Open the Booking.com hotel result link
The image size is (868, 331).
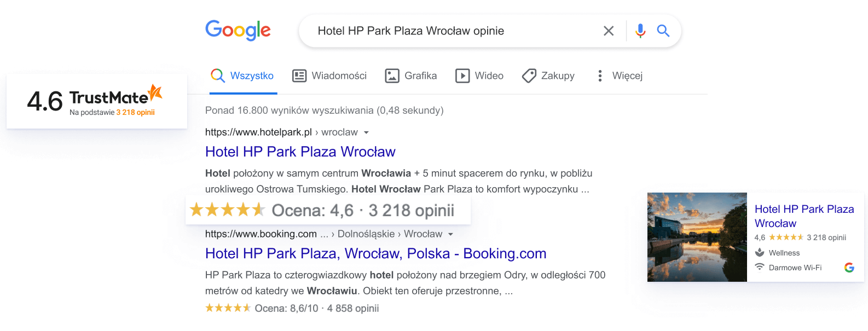coord(375,253)
